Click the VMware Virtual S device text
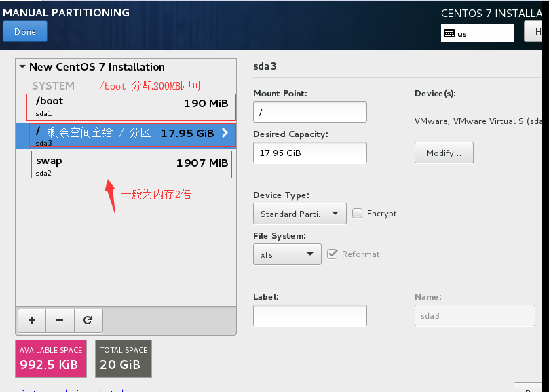 pyautogui.click(x=478, y=121)
